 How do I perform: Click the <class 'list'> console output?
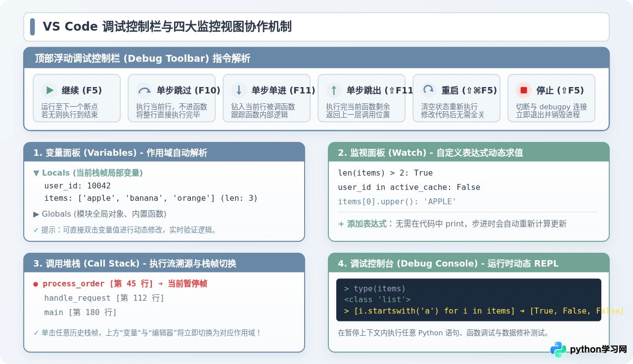pyautogui.click(x=377, y=299)
